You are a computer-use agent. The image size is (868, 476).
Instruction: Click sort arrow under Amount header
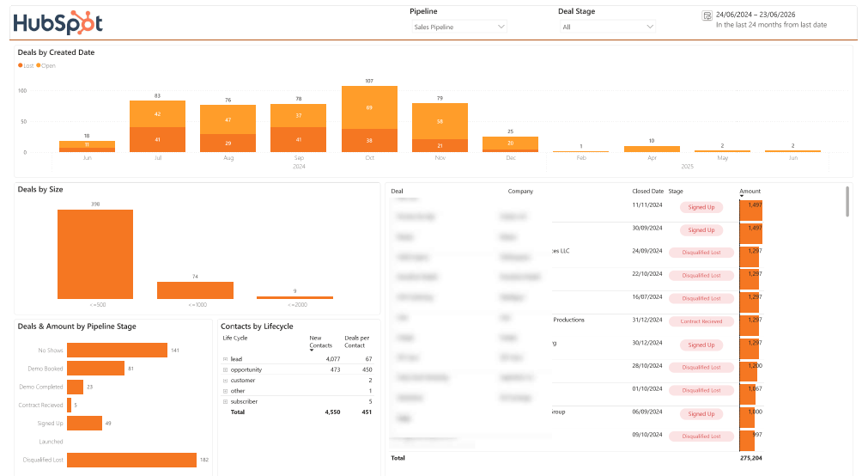[742, 196]
